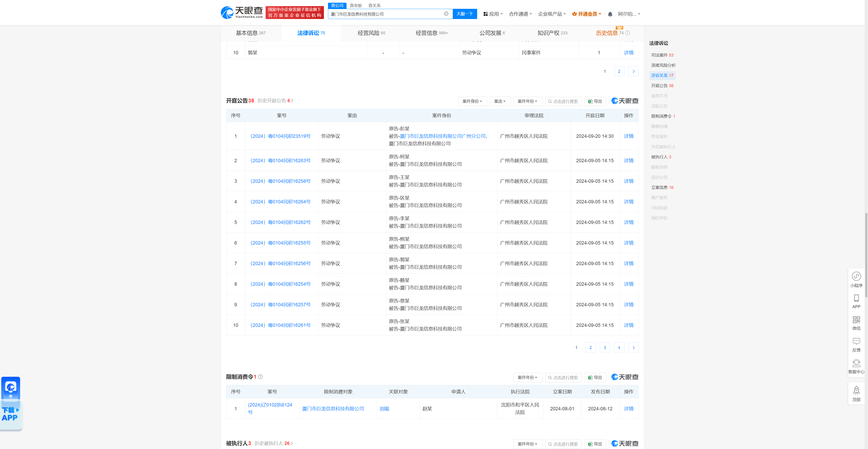This screenshot has width=868, height=449.
Task: Select the 查老板 search mode tab
Action: [356, 5]
